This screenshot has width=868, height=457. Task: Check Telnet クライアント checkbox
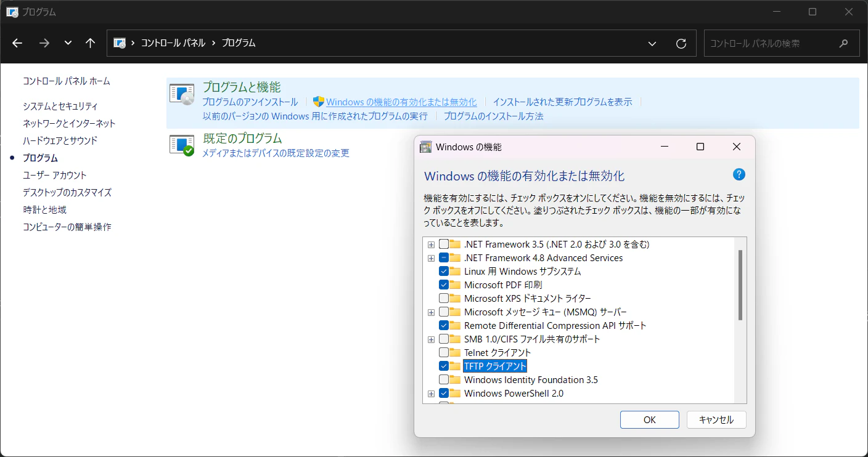(444, 353)
